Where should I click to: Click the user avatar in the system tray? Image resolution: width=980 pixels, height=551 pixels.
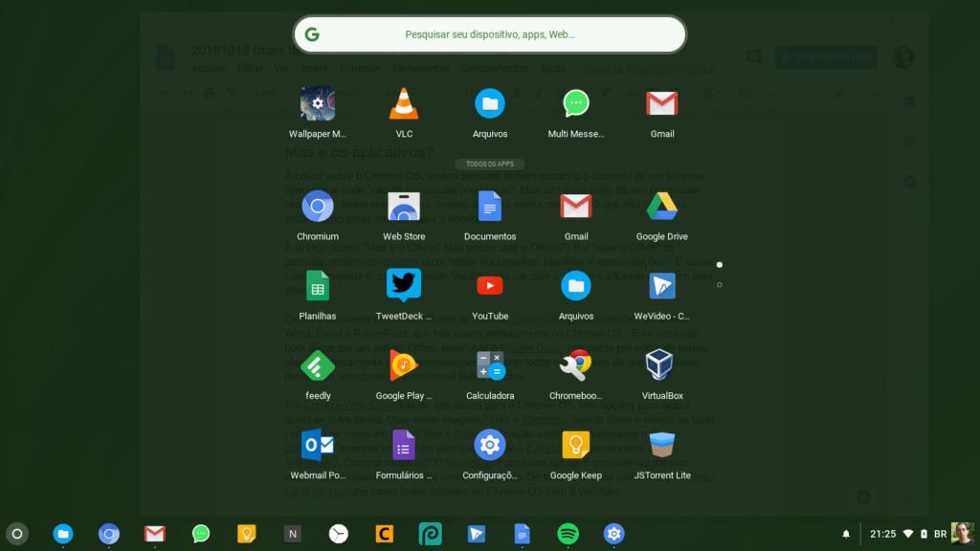(x=963, y=534)
